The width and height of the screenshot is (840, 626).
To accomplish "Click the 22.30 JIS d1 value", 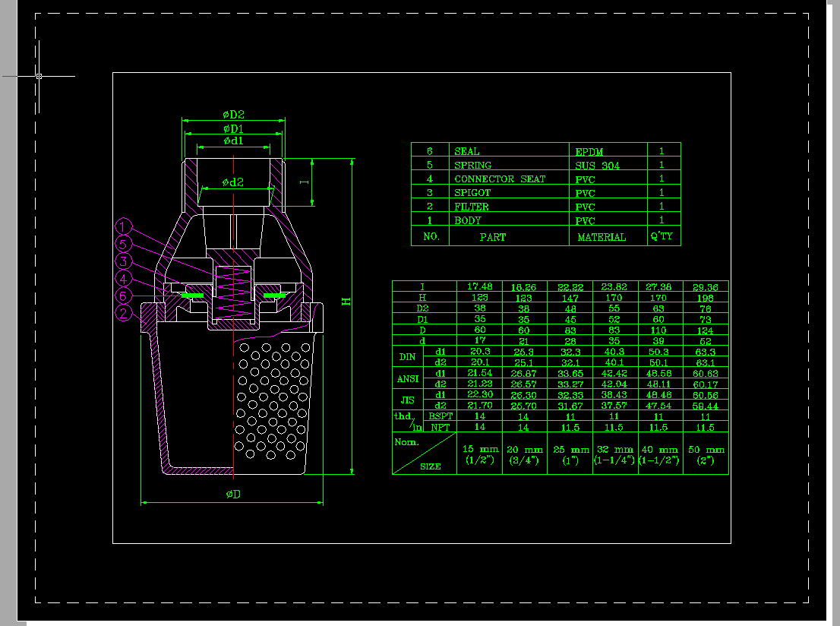I will [x=479, y=394].
